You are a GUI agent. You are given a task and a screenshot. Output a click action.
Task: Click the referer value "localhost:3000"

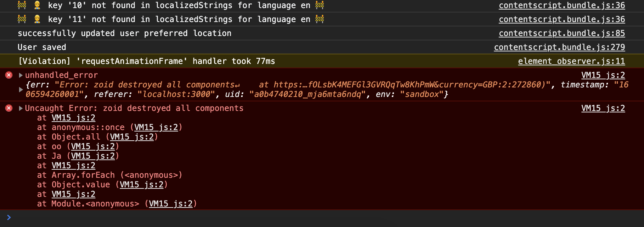tap(176, 94)
